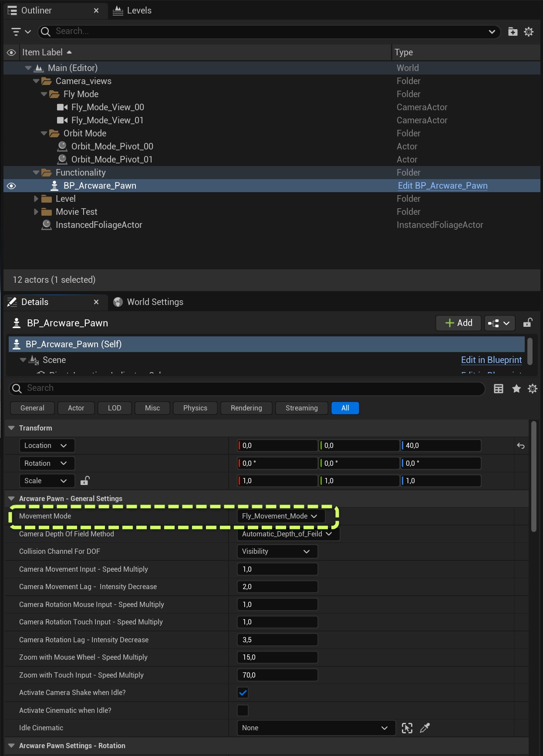Viewport: 543px width, 756px height.
Task: Open the Edit BP_Arcware_Pawn link
Action: (x=442, y=186)
